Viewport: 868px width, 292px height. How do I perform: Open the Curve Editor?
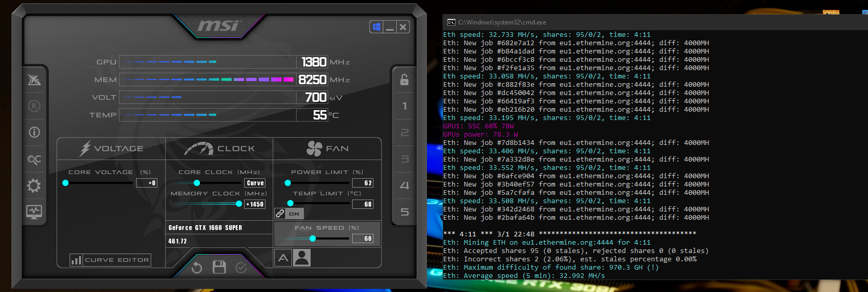coord(111,260)
